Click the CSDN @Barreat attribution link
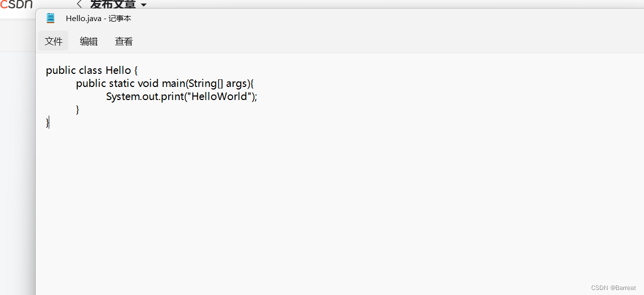This screenshot has height=295, width=644. coord(613,287)
